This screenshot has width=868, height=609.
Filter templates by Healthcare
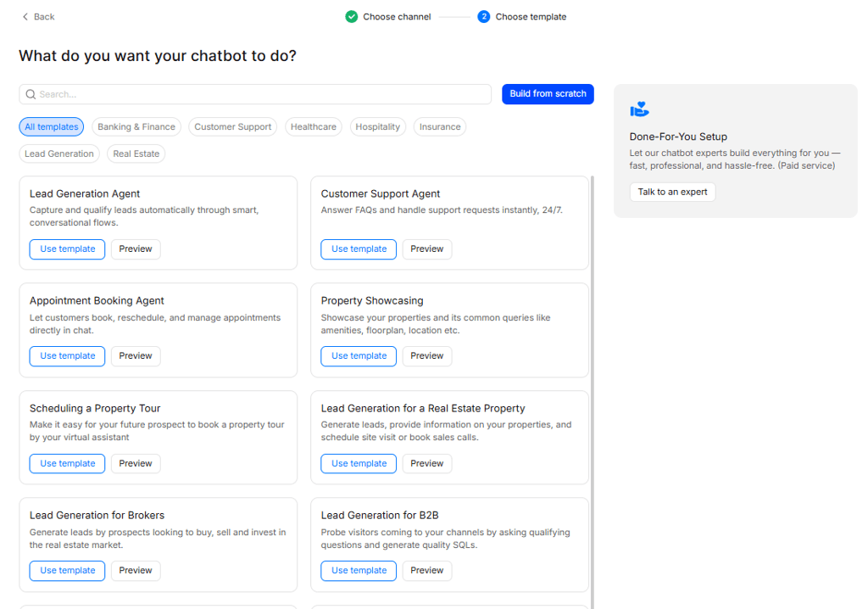point(314,127)
